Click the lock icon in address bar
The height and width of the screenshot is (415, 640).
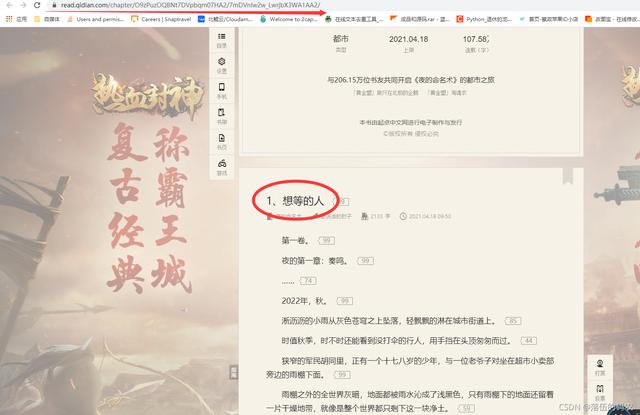pos(54,5)
